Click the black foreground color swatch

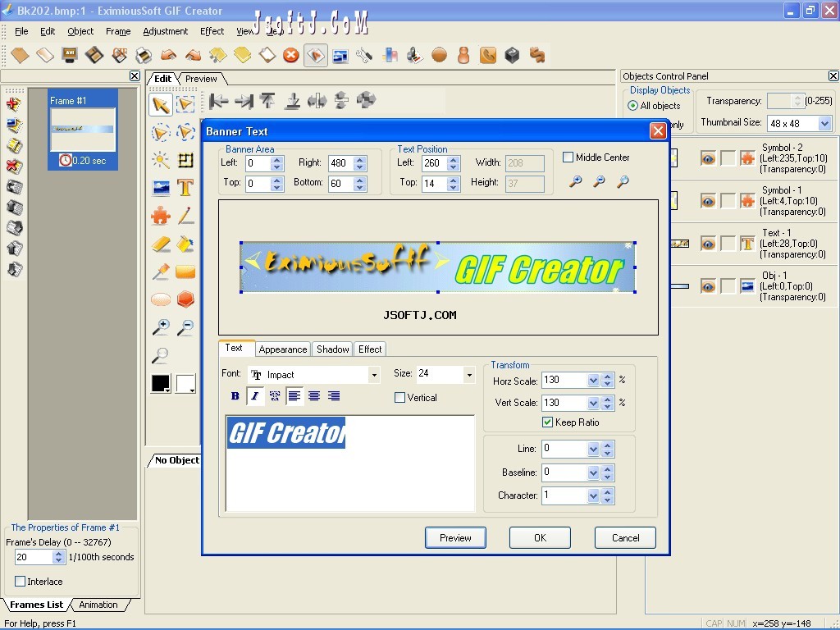click(x=160, y=383)
